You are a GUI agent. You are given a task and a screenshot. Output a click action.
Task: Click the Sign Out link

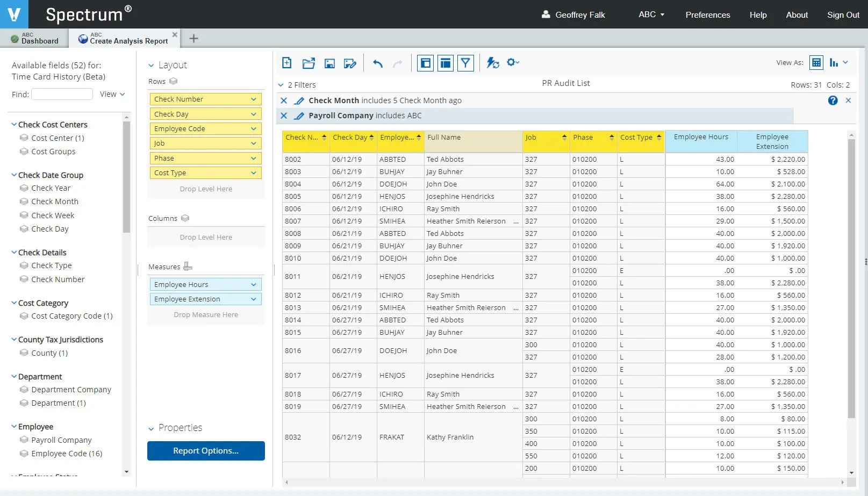(843, 15)
